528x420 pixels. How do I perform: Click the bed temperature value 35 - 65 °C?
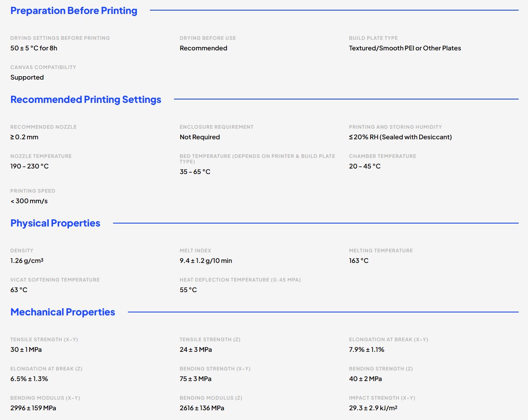pos(195,172)
